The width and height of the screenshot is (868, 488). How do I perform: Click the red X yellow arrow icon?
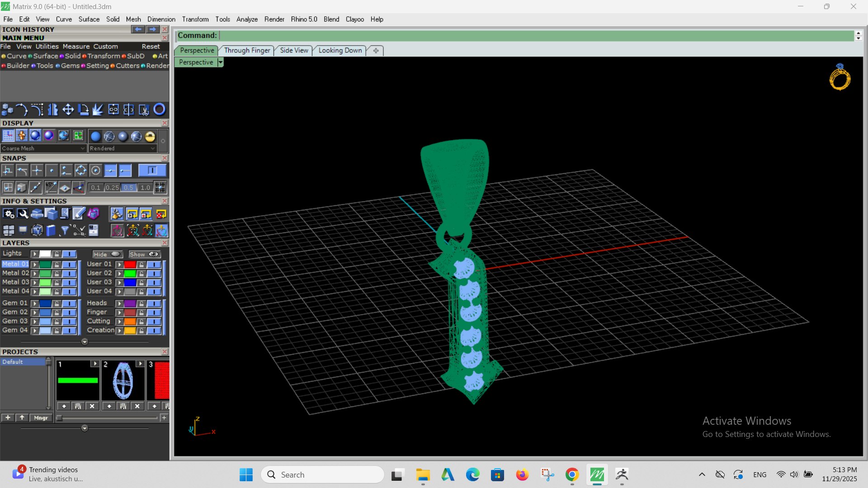tap(161, 214)
